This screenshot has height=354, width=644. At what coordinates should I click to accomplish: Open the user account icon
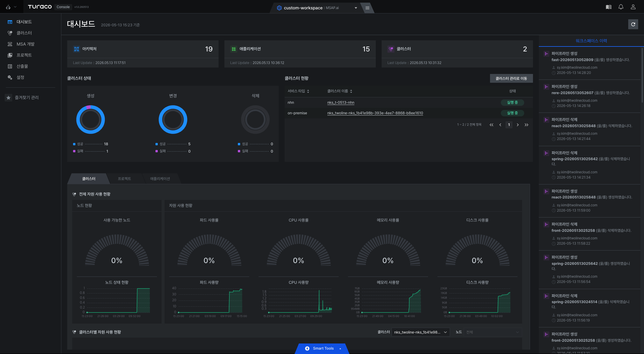(633, 7)
